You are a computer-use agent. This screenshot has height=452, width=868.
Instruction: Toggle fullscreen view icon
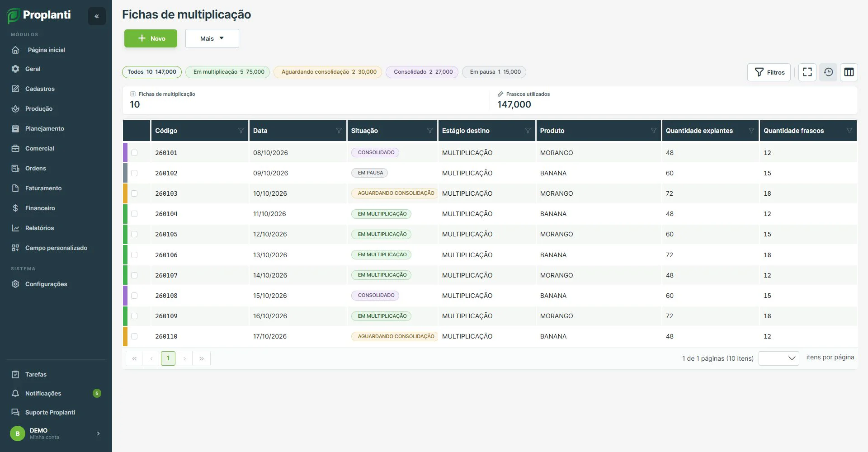point(807,72)
